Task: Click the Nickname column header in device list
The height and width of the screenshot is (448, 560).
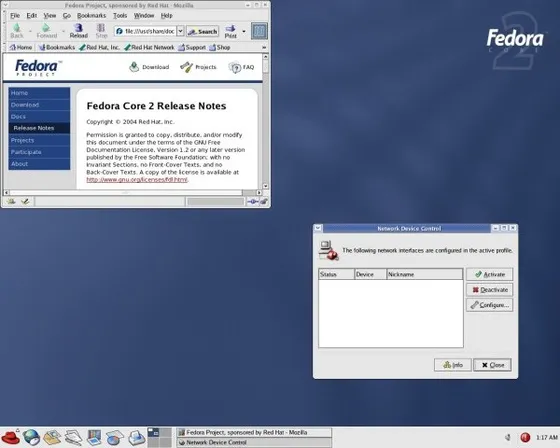Action: coord(425,274)
